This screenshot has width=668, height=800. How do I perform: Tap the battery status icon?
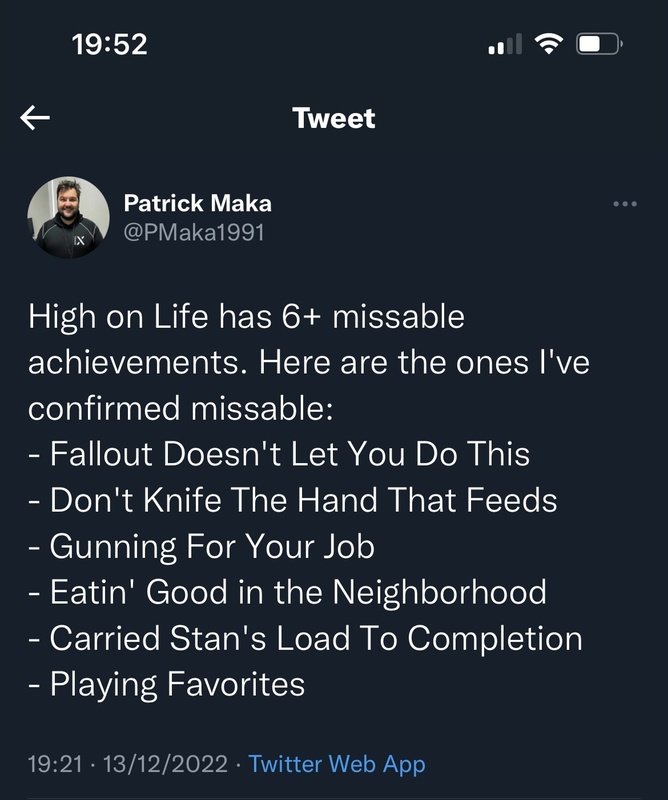(x=601, y=44)
